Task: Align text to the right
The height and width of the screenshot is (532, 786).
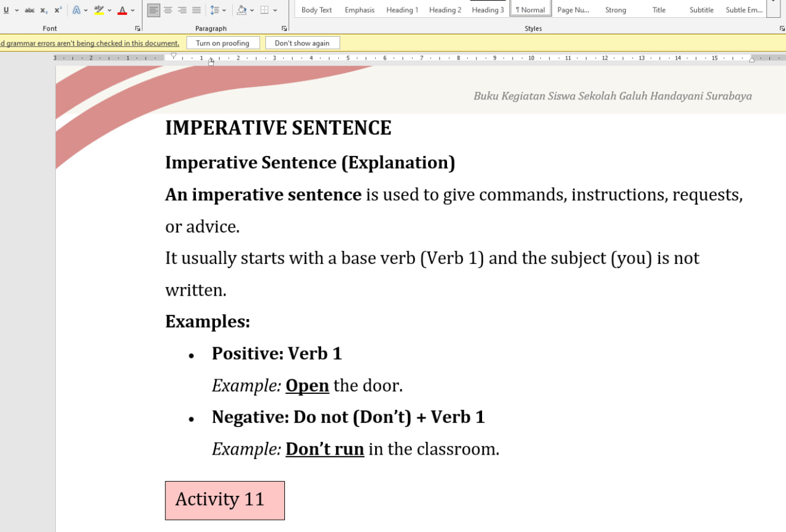Action: (182, 10)
